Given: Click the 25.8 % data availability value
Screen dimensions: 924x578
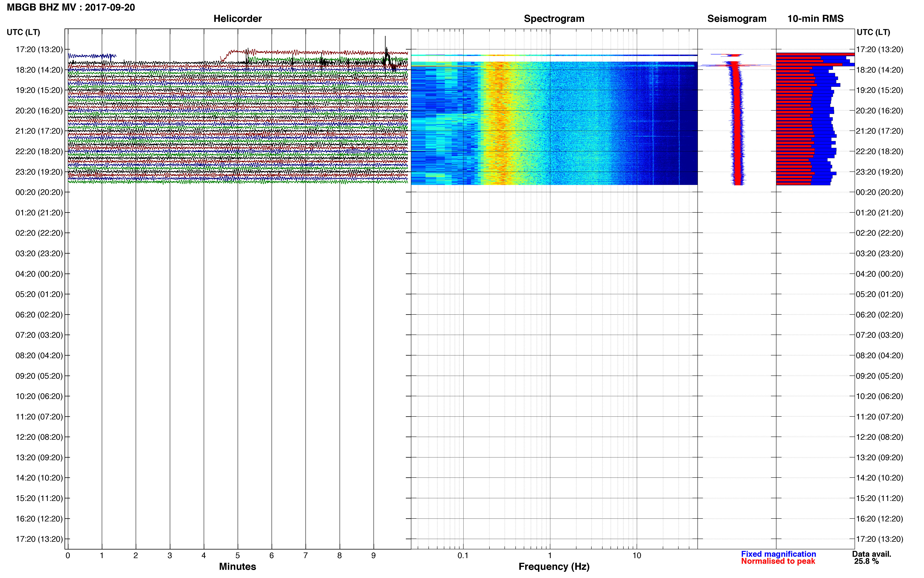Looking at the screenshot, I should pyautogui.click(x=867, y=561).
